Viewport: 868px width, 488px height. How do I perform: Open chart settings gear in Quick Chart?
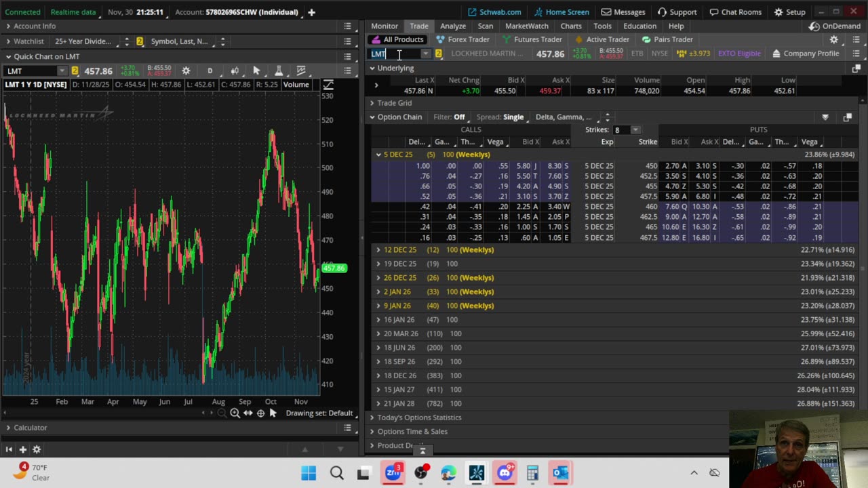click(186, 70)
